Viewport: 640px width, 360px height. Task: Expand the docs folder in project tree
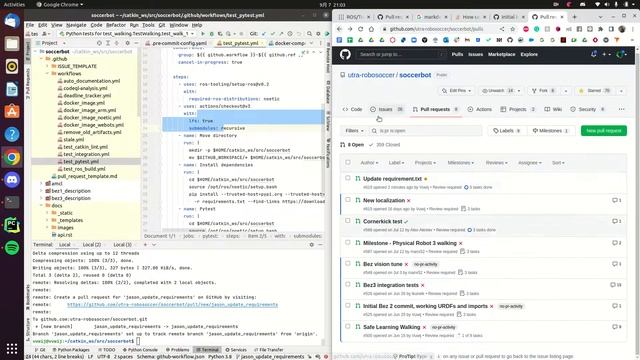[42, 206]
